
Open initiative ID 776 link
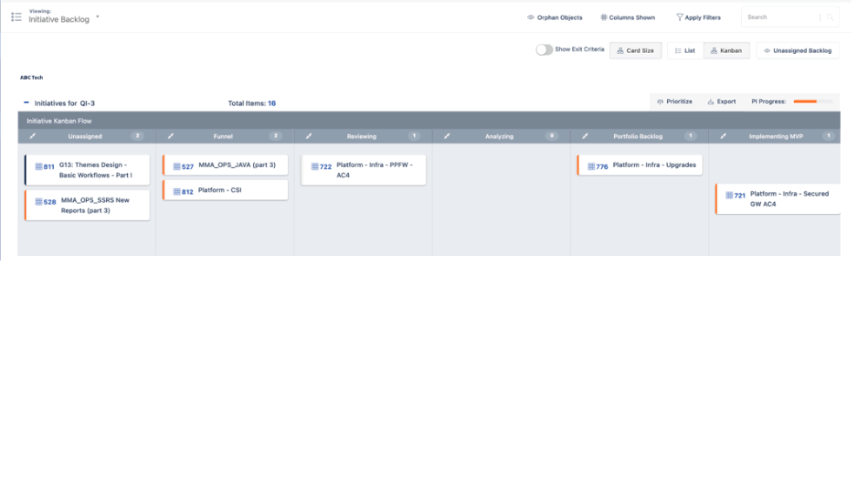pyautogui.click(x=602, y=167)
